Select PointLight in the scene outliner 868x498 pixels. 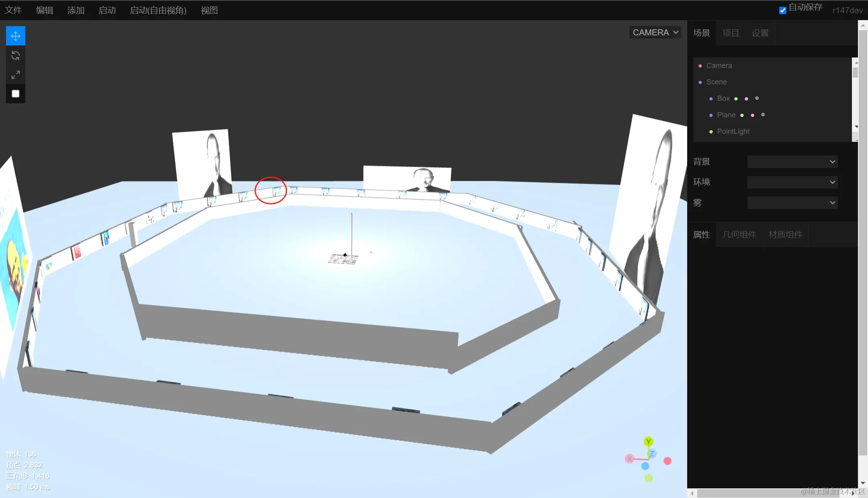tap(733, 131)
